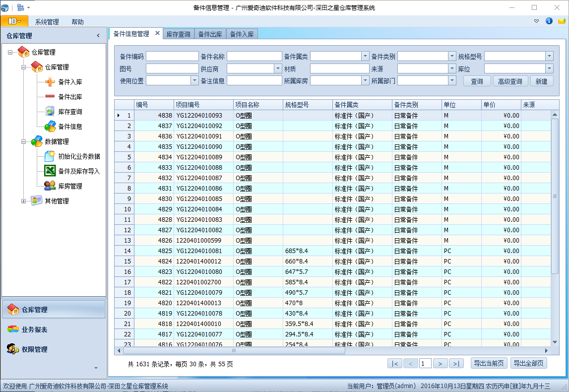This screenshot has width=569, height=392.
Task: Click 数据管理 node icon
Action: point(37,141)
